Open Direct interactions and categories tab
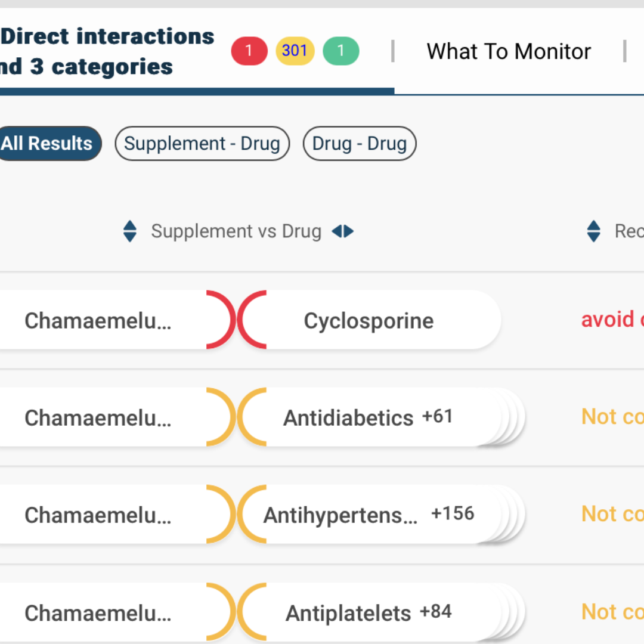Image resolution: width=644 pixels, height=644 pixels. point(107,52)
